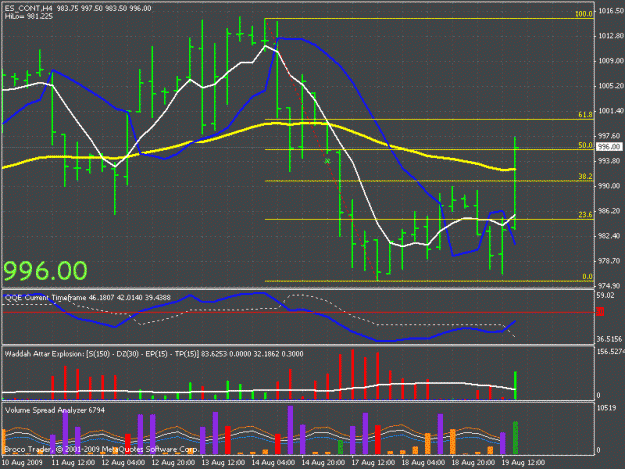
Task: Select the 61.8 Fibonacci level label
Action: coord(585,115)
